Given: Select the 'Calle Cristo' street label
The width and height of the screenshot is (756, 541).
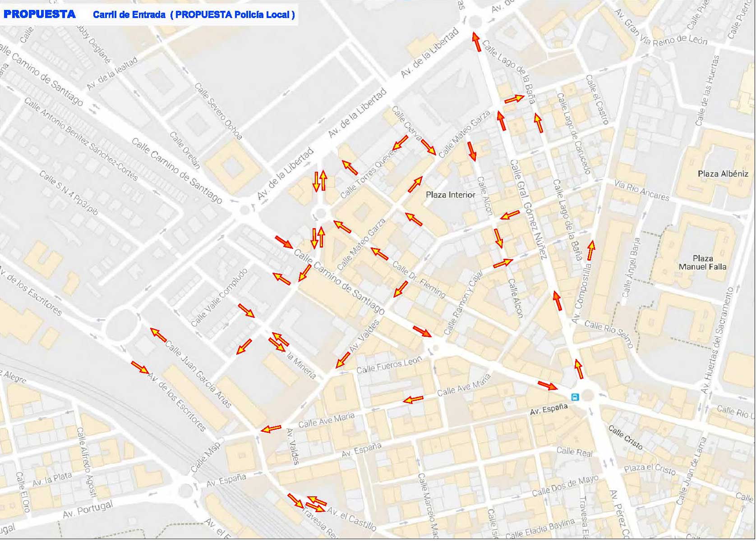Looking at the screenshot, I should coord(625,437).
